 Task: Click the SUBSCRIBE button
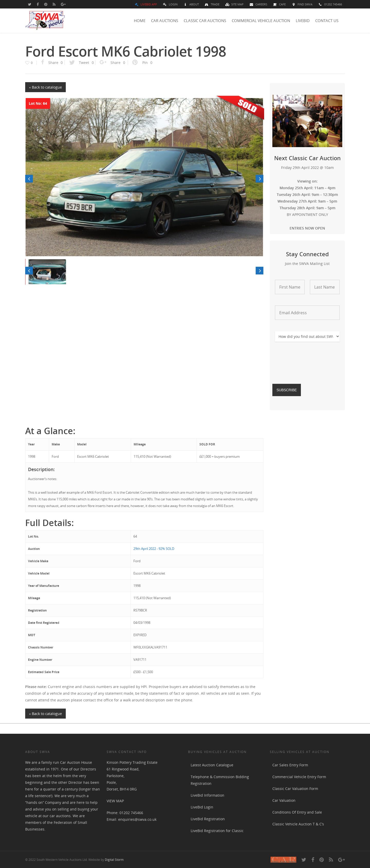pyautogui.click(x=286, y=390)
